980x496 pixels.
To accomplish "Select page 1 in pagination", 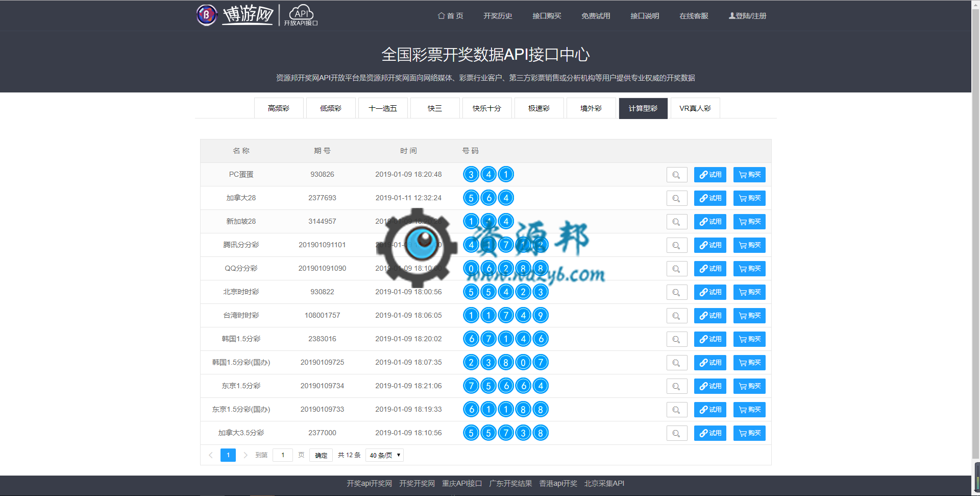I will [x=228, y=455].
